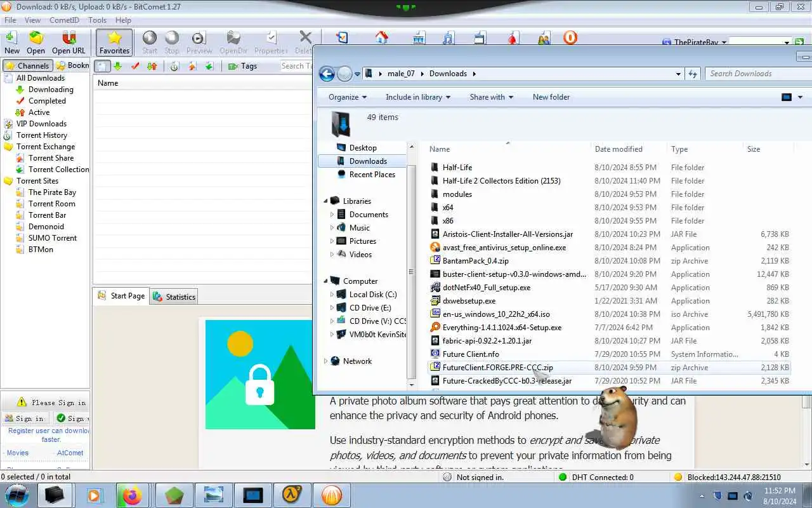Open the File menu in BitComet
The image size is (812, 508).
point(10,20)
